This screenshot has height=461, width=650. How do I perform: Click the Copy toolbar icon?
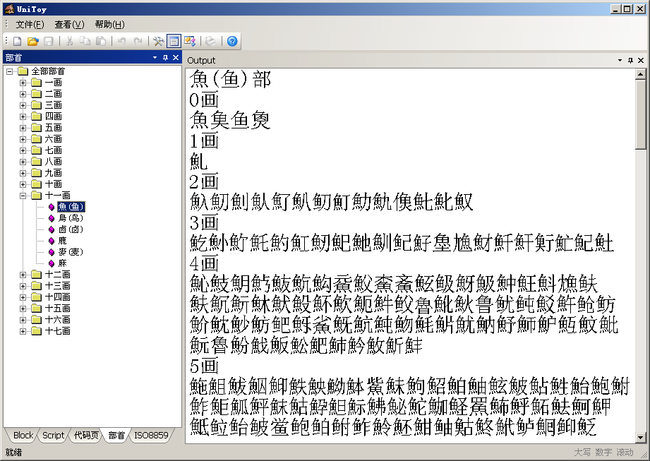(x=85, y=41)
